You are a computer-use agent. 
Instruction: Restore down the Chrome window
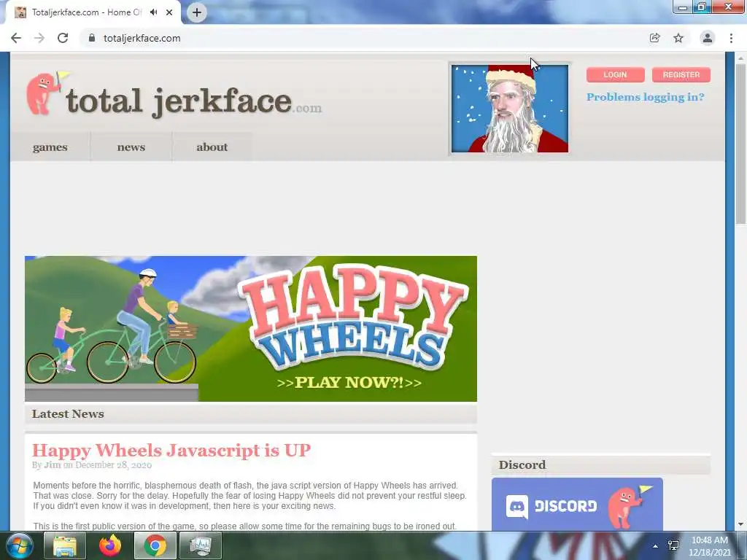tap(701, 7)
